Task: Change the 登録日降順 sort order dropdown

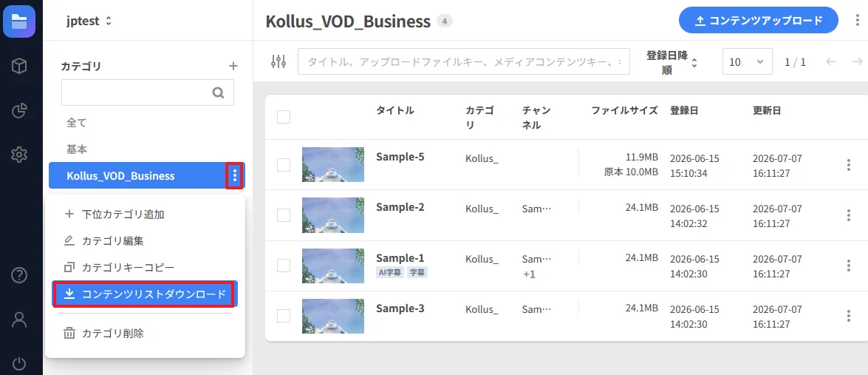Action: tap(671, 63)
